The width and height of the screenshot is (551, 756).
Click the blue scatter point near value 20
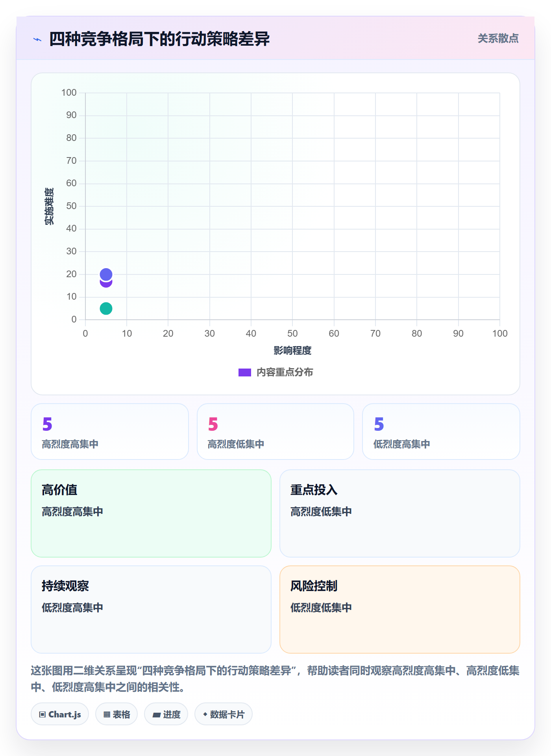pos(106,274)
